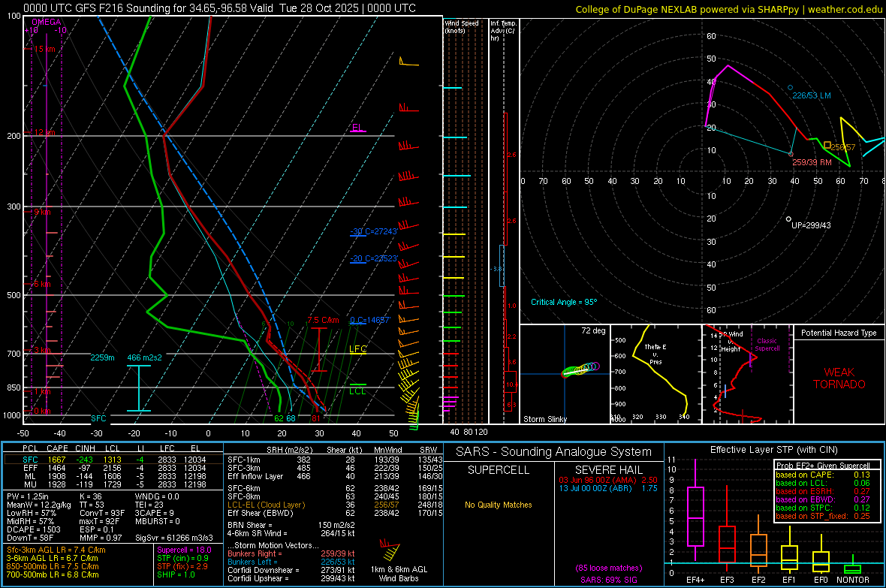Click the 'Bunkers Right = 259/39 kt' line
Viewport: 886px width, 588px height.
click(291, 553)
